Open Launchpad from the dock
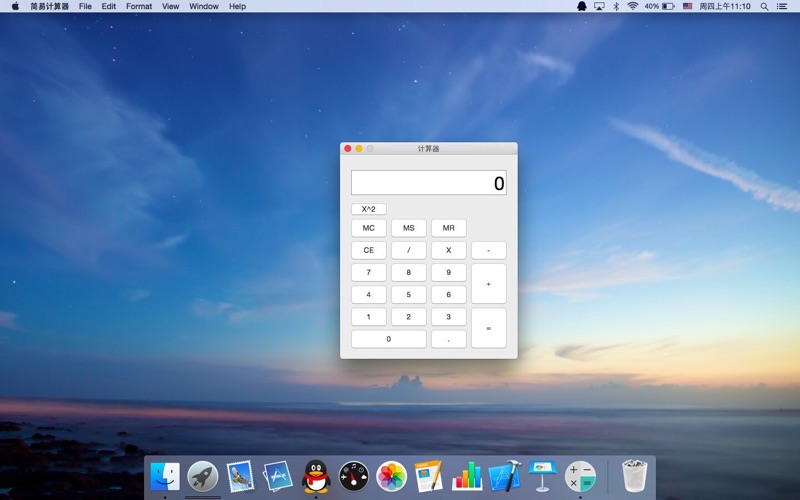Screen dimensions: 800x500 tap(203, 476)
